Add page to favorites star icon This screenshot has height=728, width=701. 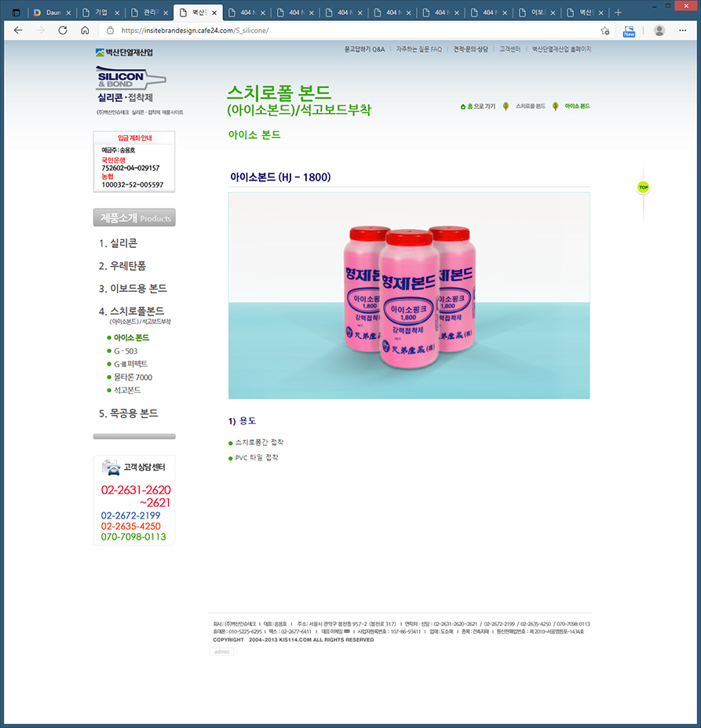(604, 31)
